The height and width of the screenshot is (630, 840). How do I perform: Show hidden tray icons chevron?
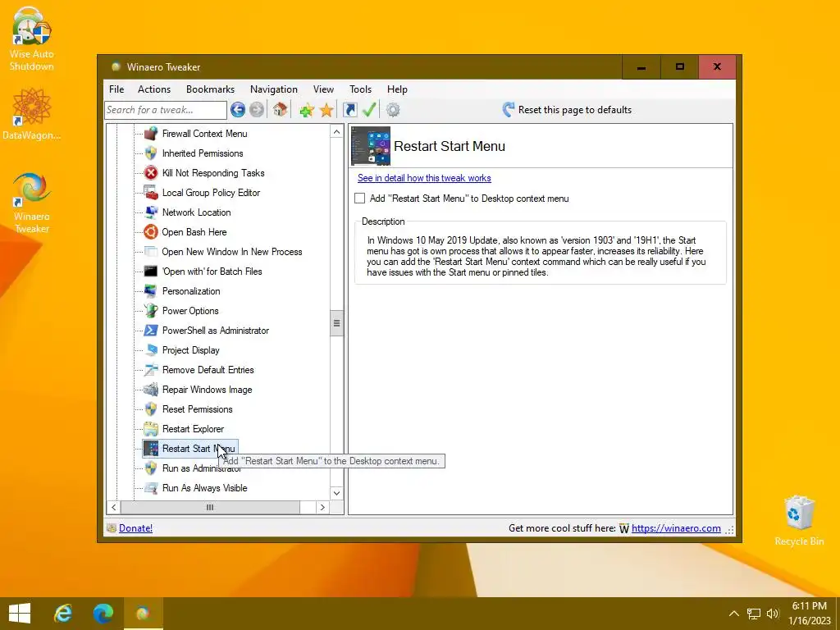click(x=734, y=614)
